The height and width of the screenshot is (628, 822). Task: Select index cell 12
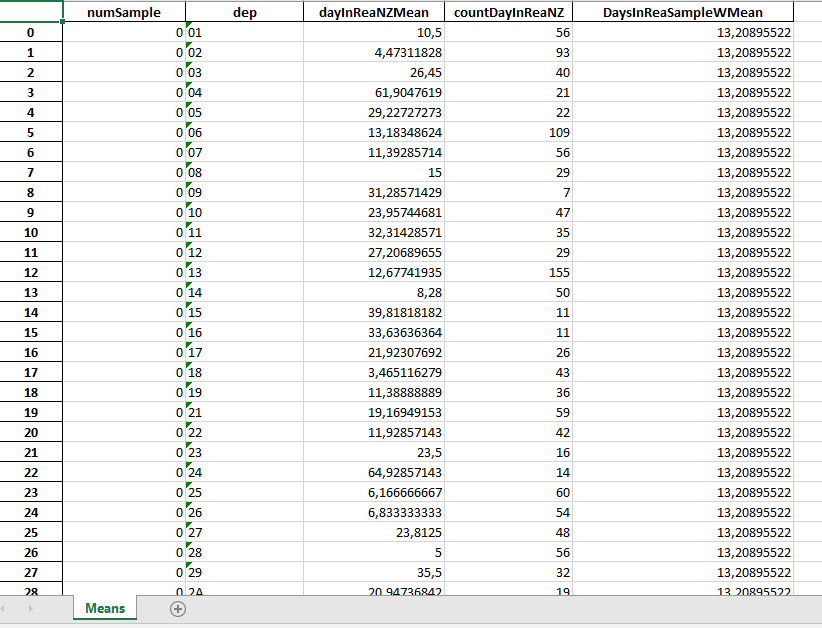(x=31, y=273)
